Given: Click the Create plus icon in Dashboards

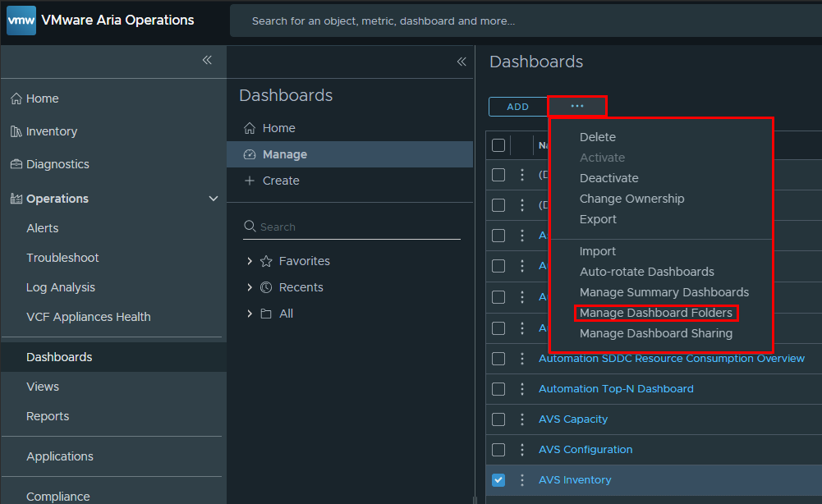Looking at the screenshot, I should tap(250, 181).
